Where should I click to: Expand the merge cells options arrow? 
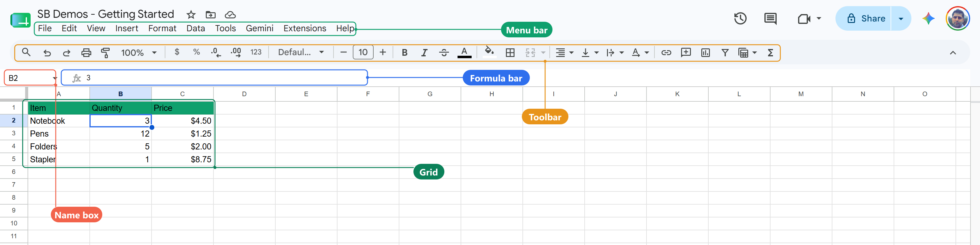coord(543,52)
